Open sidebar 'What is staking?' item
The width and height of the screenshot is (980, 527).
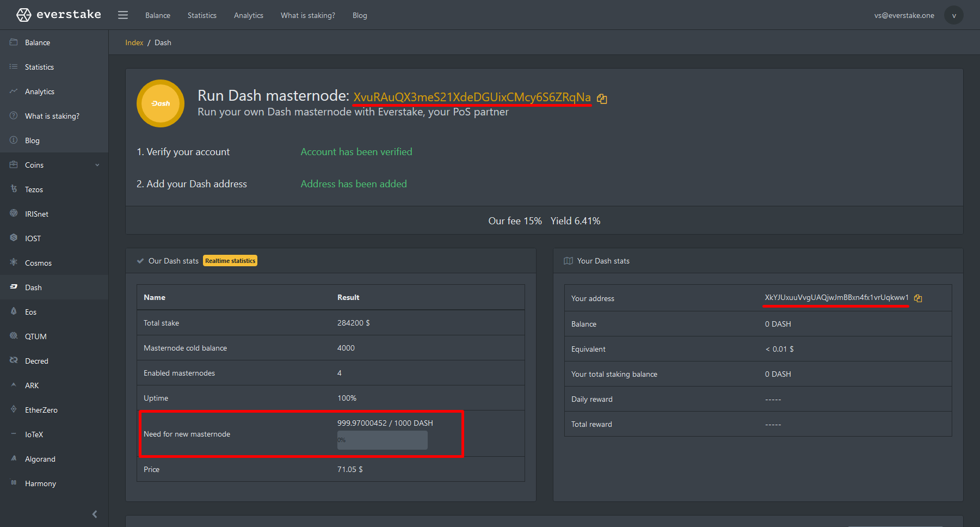coord(54,116)
